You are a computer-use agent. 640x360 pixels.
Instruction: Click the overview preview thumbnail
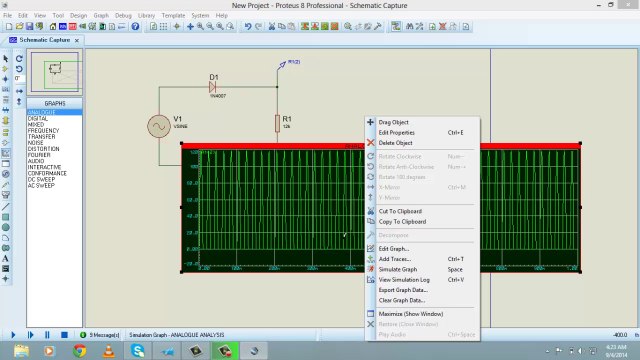pos(55,72)
